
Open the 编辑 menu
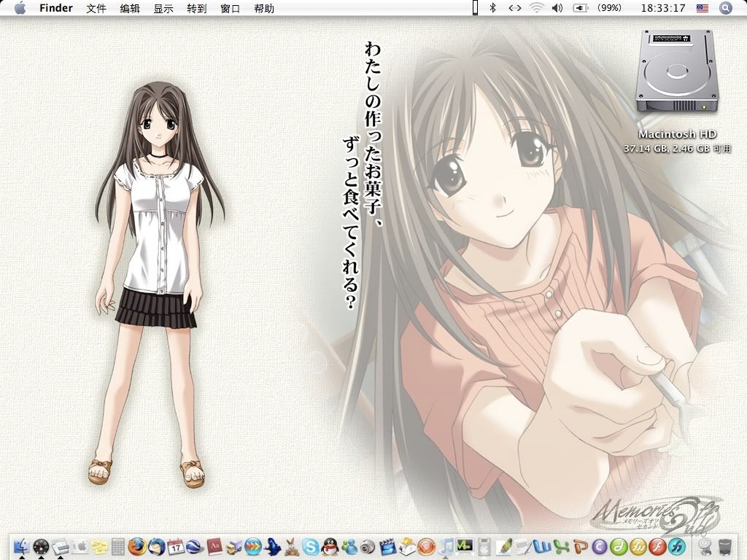point(130,8)
